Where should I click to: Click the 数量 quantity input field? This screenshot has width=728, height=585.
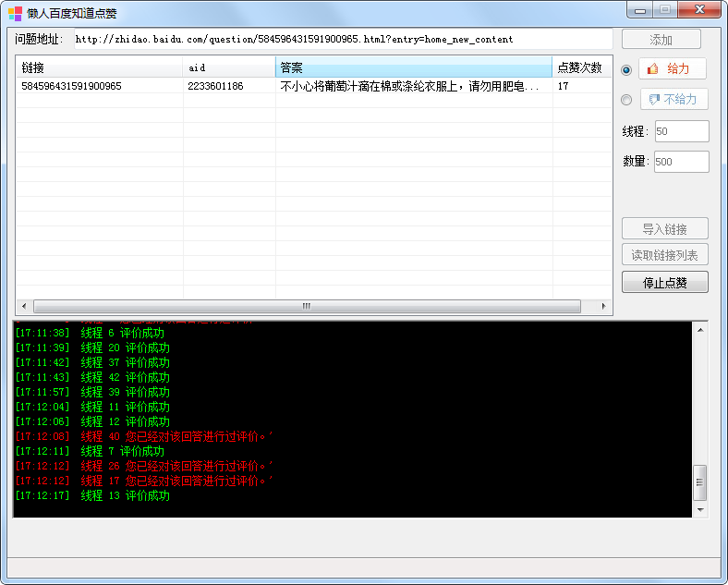pos(681,162)
